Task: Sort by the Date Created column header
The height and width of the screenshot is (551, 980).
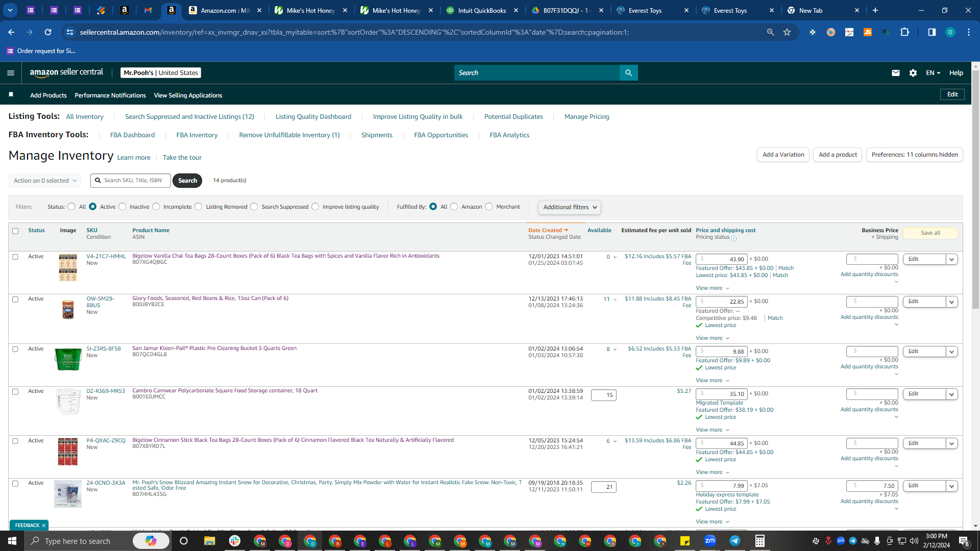Action: (548, 231)
